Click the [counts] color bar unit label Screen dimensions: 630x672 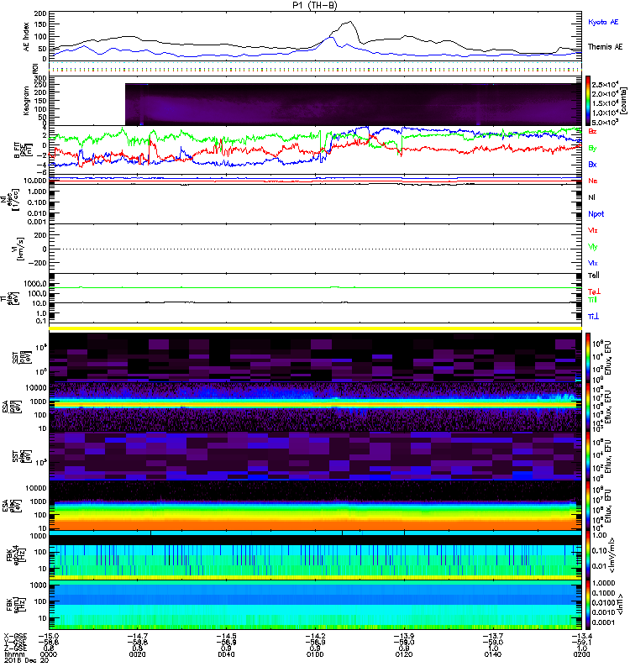click(623, 100)
